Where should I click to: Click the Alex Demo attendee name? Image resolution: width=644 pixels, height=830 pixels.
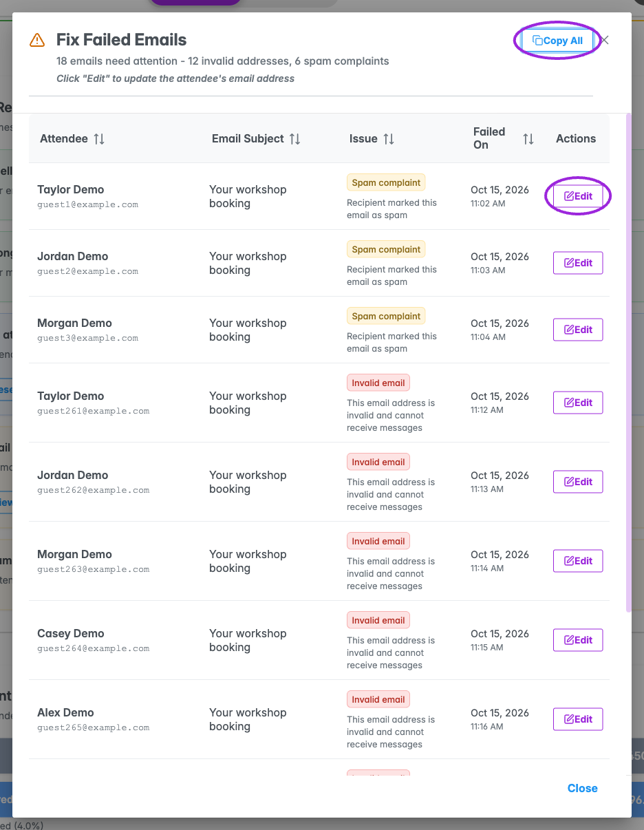65,712
